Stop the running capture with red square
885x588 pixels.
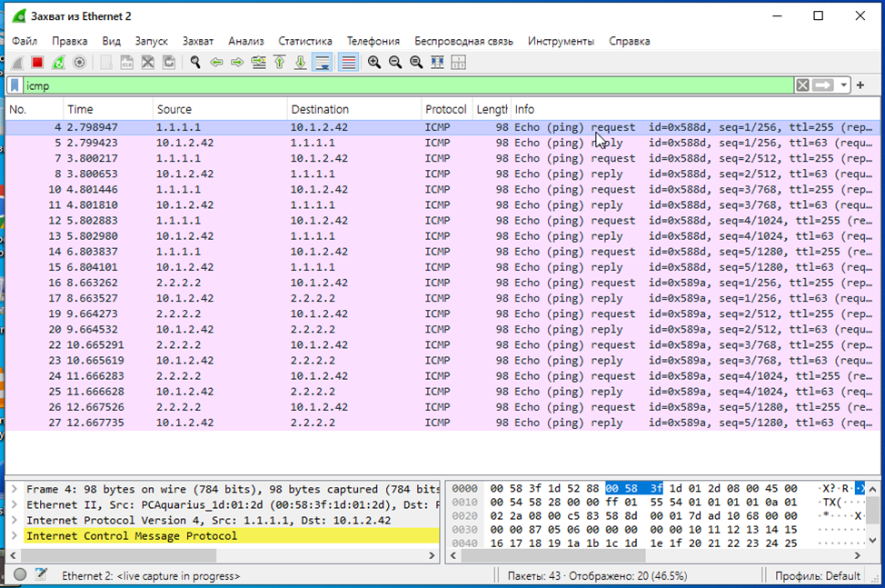[37, 63]
